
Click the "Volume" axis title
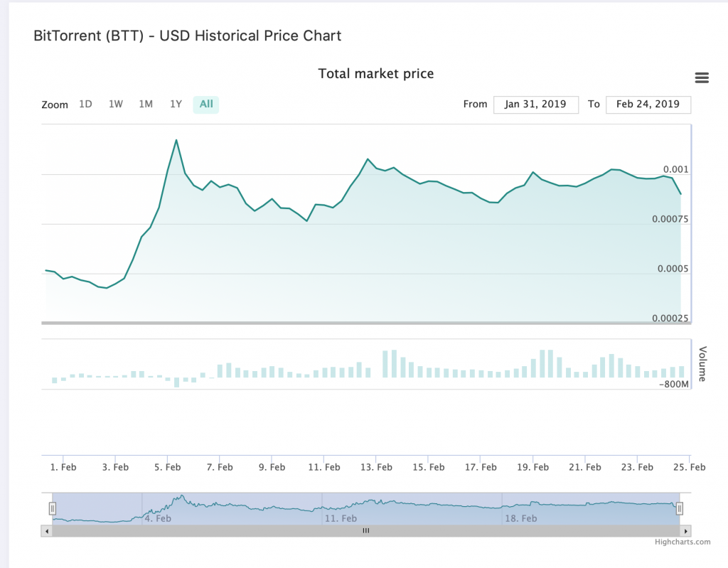coord(703,364)
